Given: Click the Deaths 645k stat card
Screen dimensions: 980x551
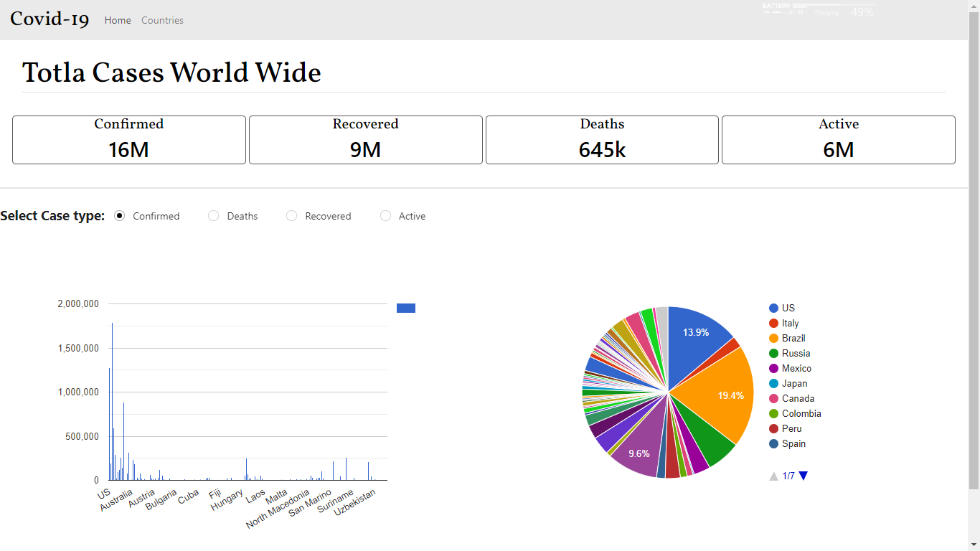Looking at the screenshot, I should coord(602,140).
